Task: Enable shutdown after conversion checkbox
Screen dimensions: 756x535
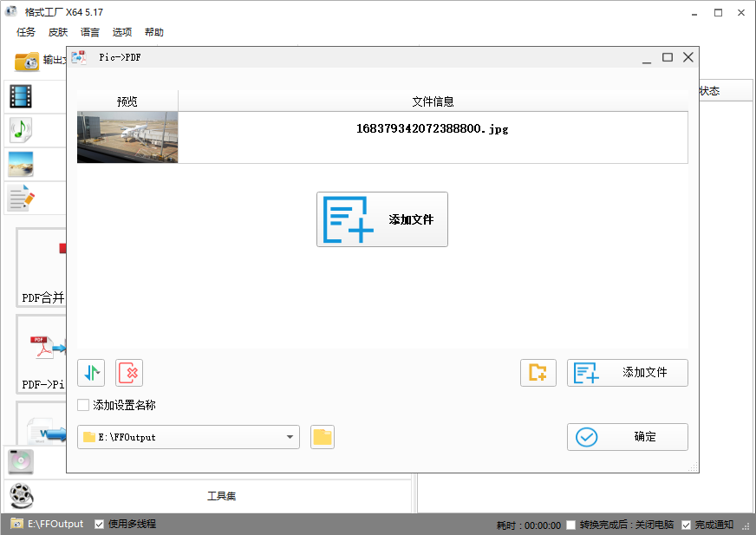Action: click(570, 524)
